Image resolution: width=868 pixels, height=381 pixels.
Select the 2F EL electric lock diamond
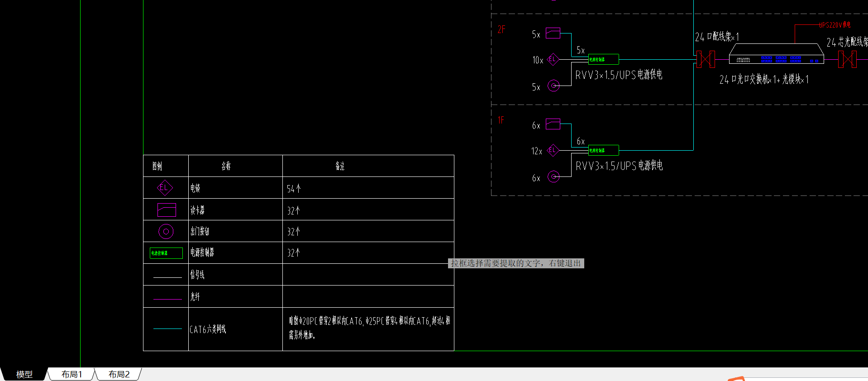click(553, 60)
